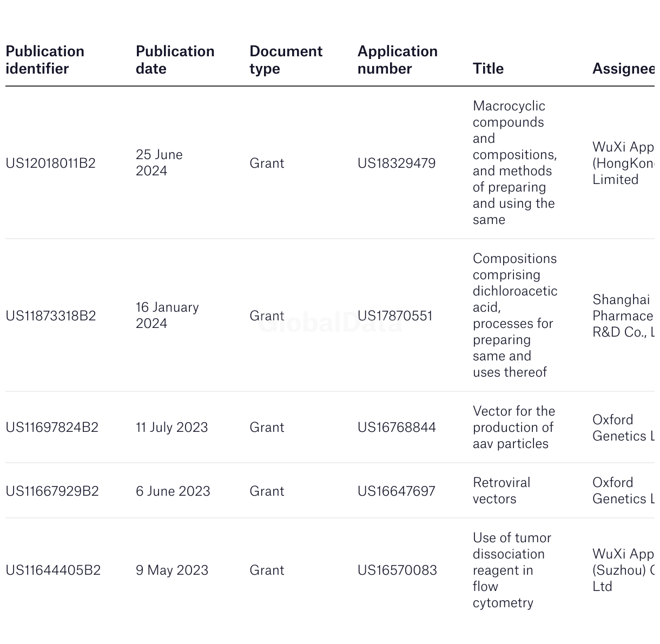Open patent US11667929B2

pos(52,491)
